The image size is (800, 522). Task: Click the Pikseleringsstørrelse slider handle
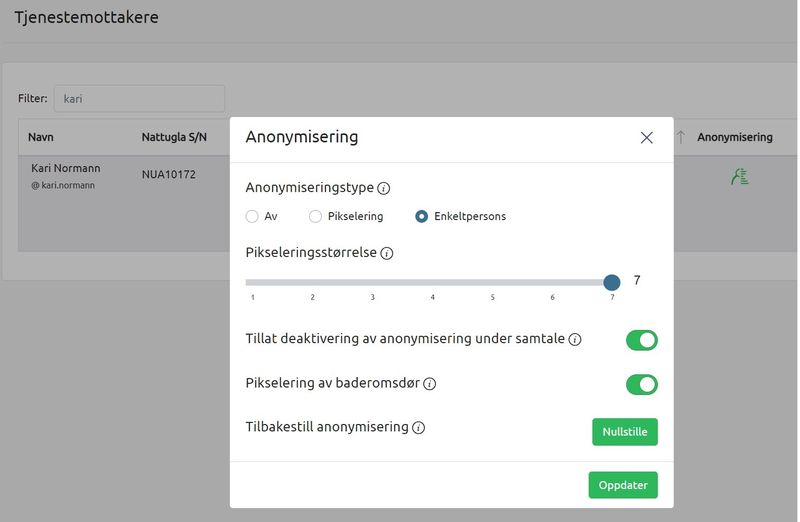point(612,283)
